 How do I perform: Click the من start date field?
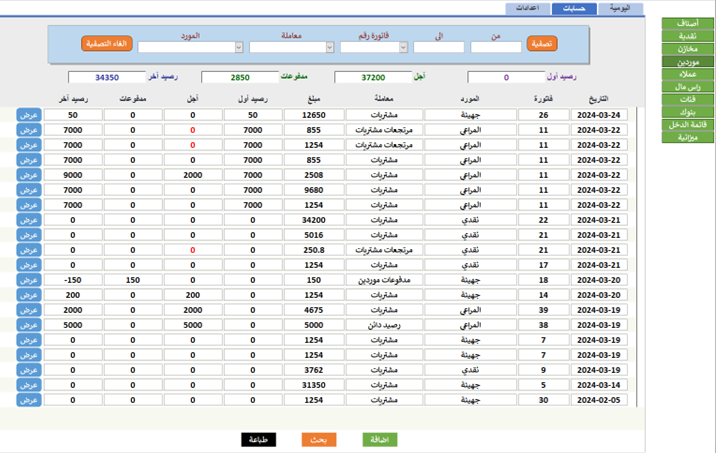point(496,47)
